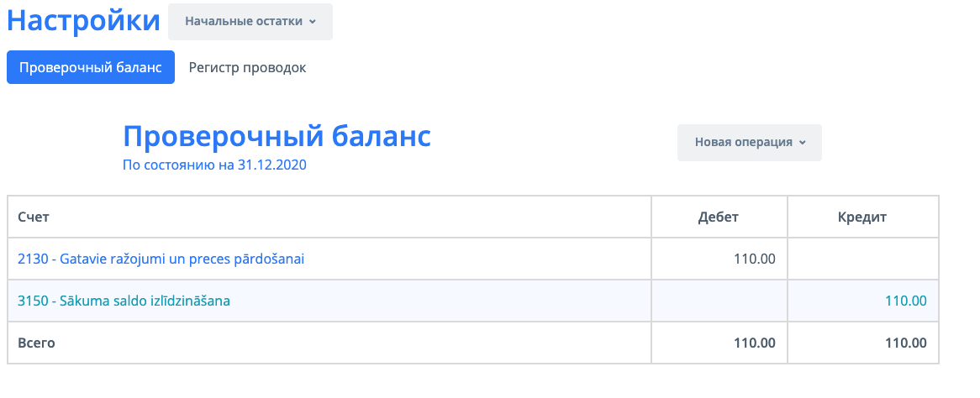Viewport: 980px width, 398px height.
Task: Expand the Новая операция menu
Action: pos(749,143)
